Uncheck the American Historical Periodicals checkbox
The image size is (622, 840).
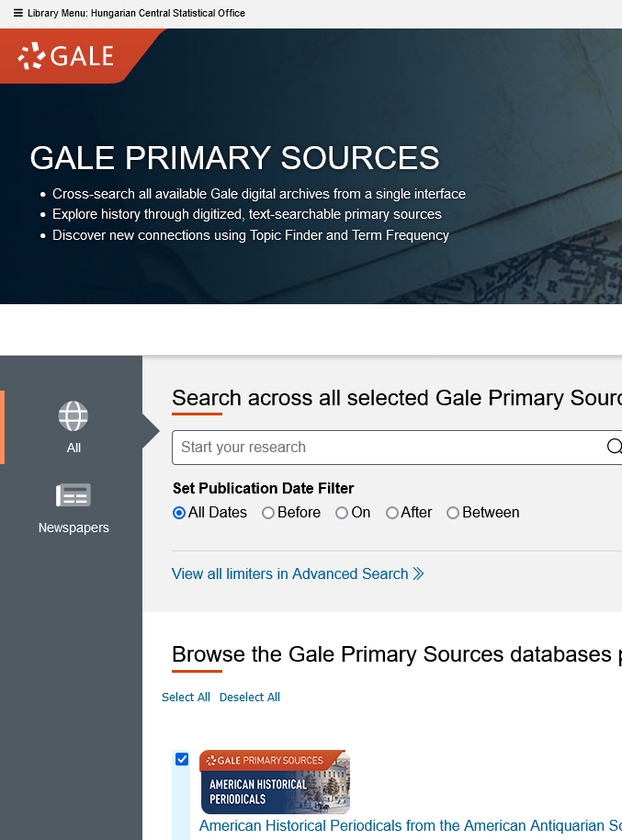pos(181,758)
